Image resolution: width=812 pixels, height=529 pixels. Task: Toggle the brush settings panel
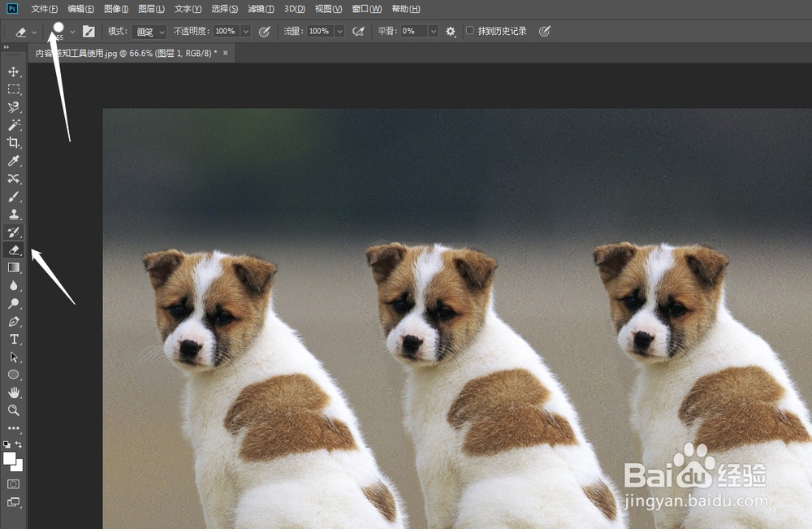click(x=89, y=32)
